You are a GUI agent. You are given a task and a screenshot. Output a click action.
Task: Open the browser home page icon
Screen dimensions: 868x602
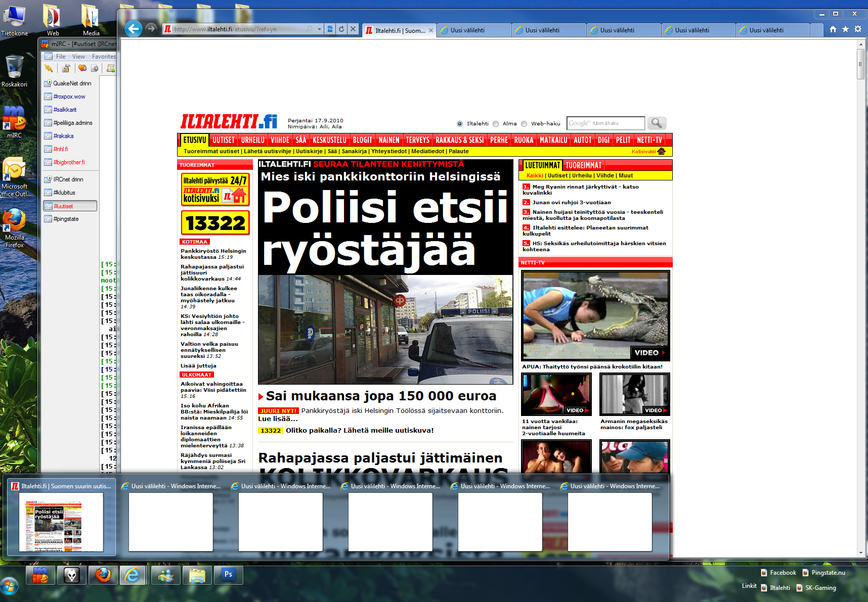[833, 29]
